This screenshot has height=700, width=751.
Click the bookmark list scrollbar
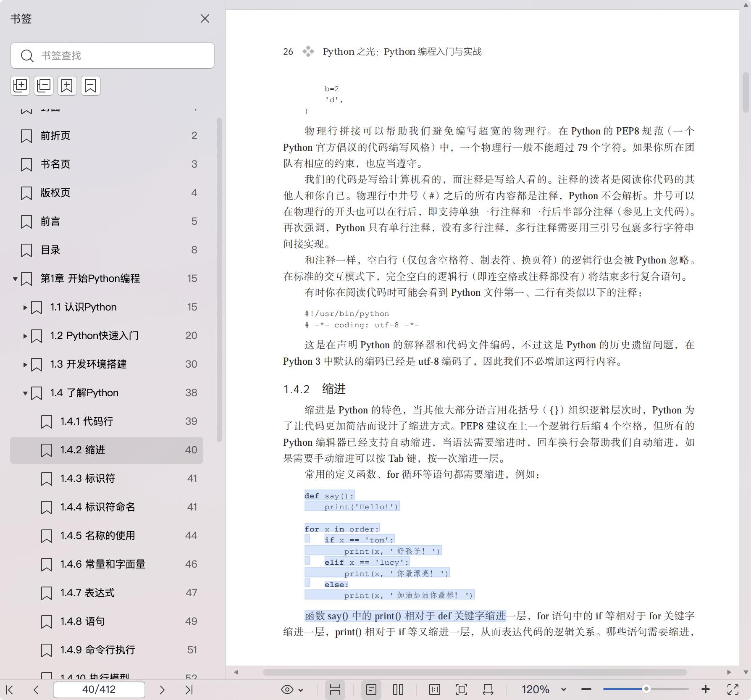pos(219,279)
